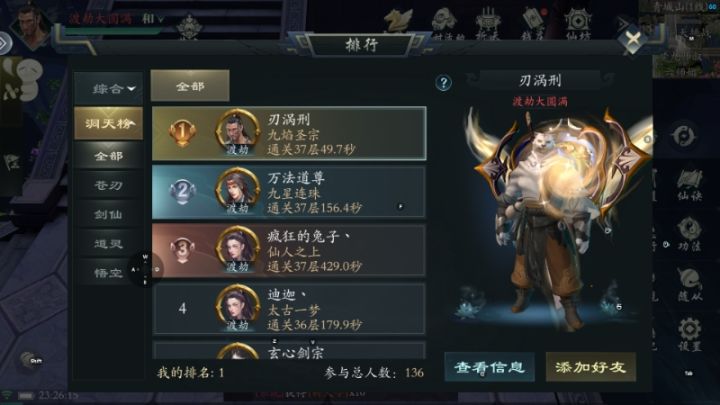Open the 仙诀 scroll icon
Viewport: 720px width, 405px height.
click(689, 185)
